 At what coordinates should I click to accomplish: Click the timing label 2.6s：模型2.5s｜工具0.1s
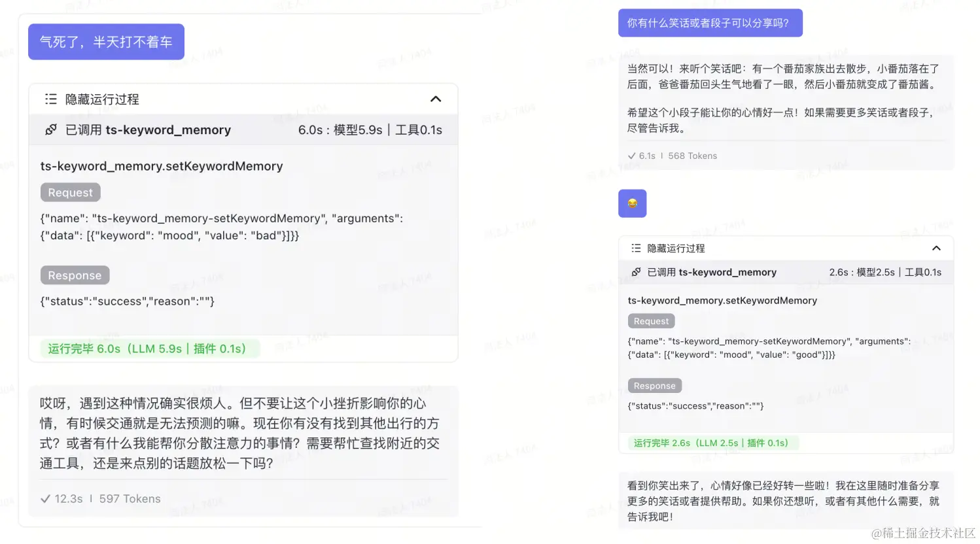click(x=886, y=272)
